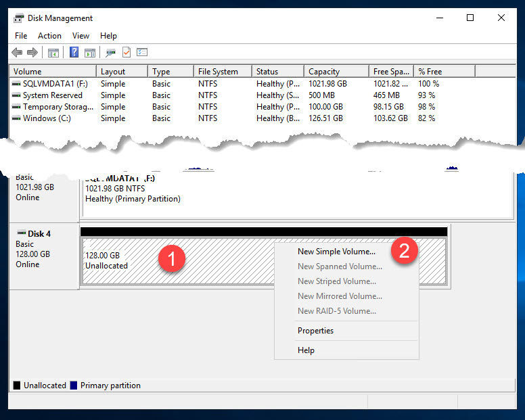Viewport: 525px width, 420px height.
Task: Sort by the Status column header
Action: point(278,72)
